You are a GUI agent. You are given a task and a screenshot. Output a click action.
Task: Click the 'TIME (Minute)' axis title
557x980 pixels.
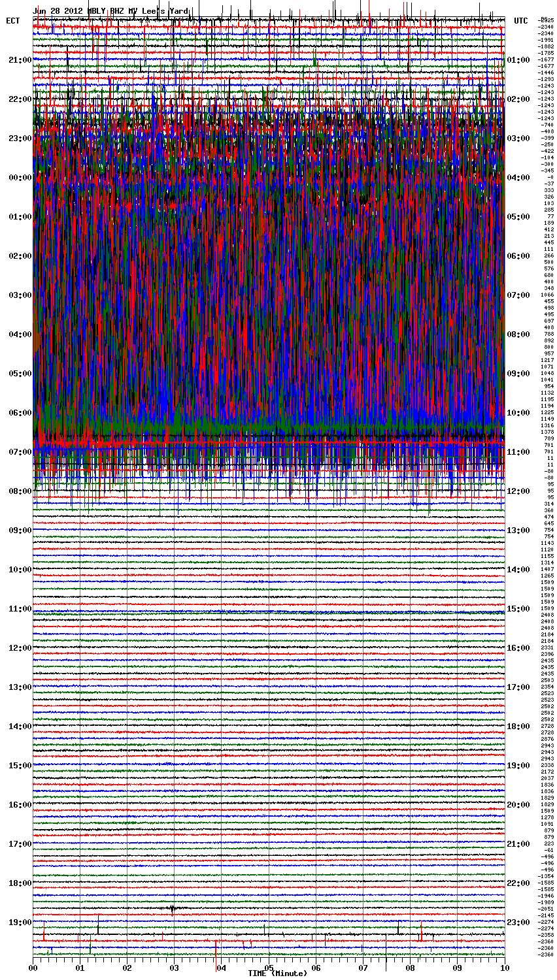pyautogui.click(x=277, y=973)
